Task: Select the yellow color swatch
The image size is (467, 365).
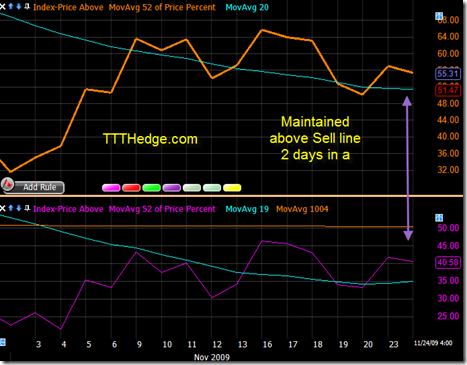Action: [232, 188]
